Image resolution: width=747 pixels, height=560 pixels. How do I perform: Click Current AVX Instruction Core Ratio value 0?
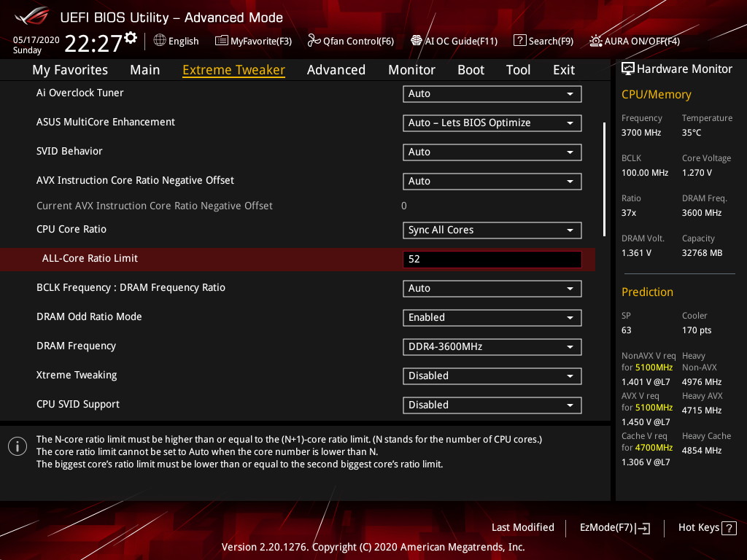coord(404,206)
